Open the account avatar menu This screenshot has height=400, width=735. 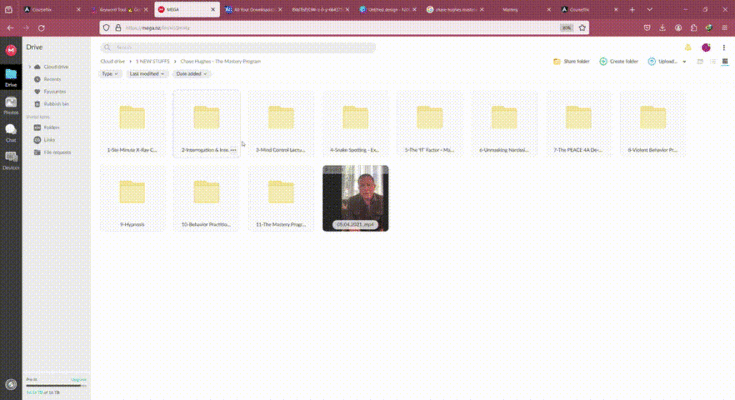[706, 47]
